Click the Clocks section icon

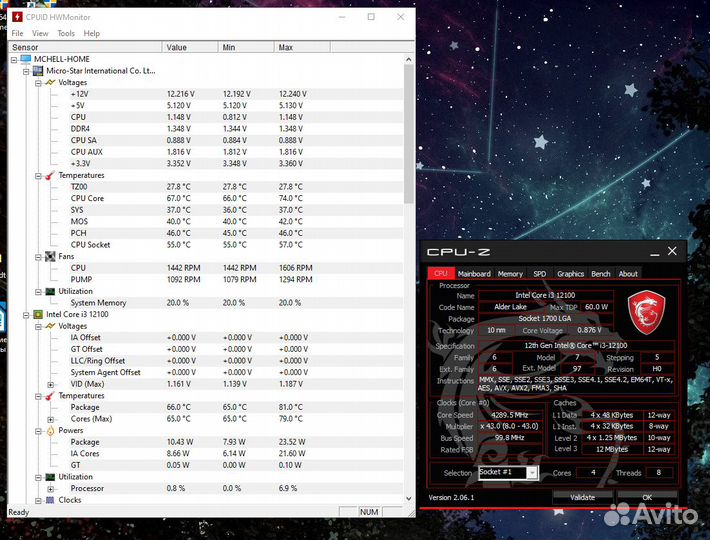click(50, 500)
